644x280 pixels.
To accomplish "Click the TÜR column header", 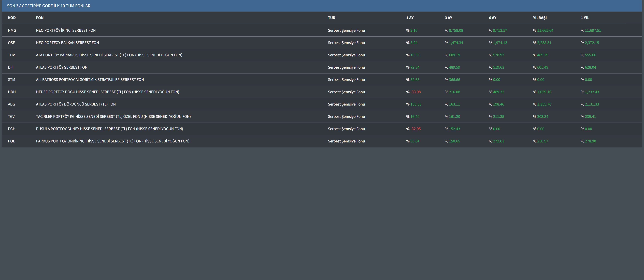I will [x=332, y=18].
